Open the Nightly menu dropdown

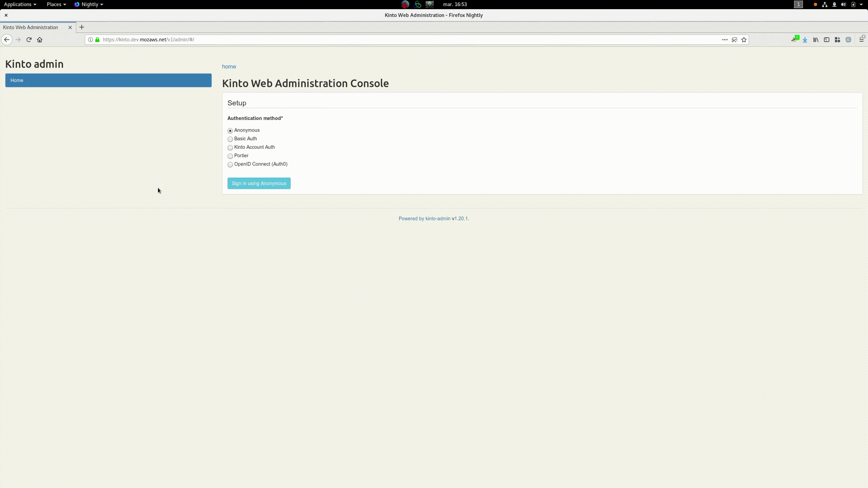89,4
